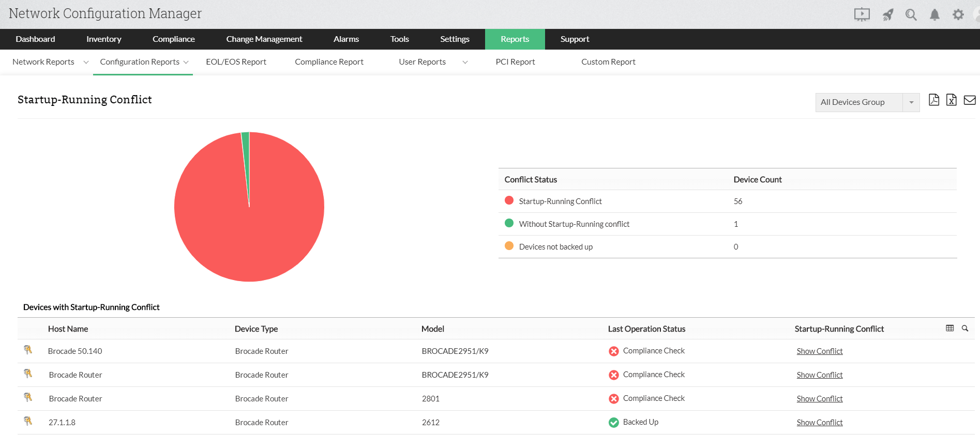The height and width of the screenshot is (435, 980).
Task: Click the red Startup-Running Conflict legend dot
Action: (509, 200)
